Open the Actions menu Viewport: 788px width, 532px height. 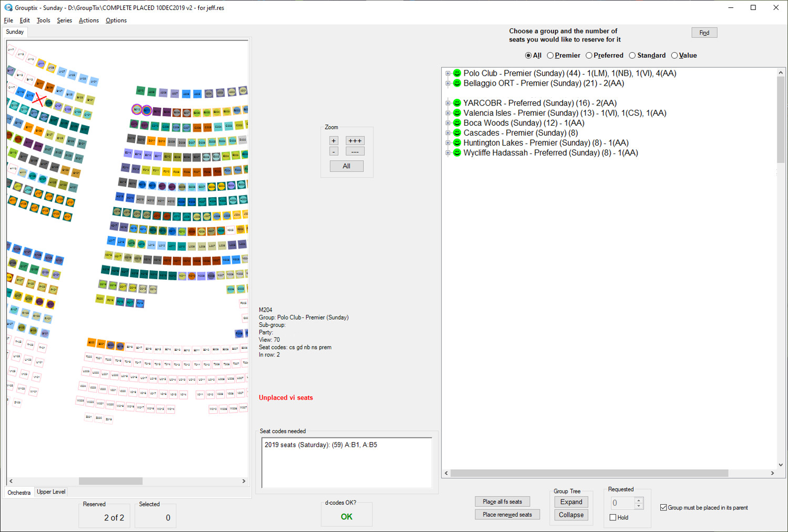pyautogui.click(x=88, y=20)
